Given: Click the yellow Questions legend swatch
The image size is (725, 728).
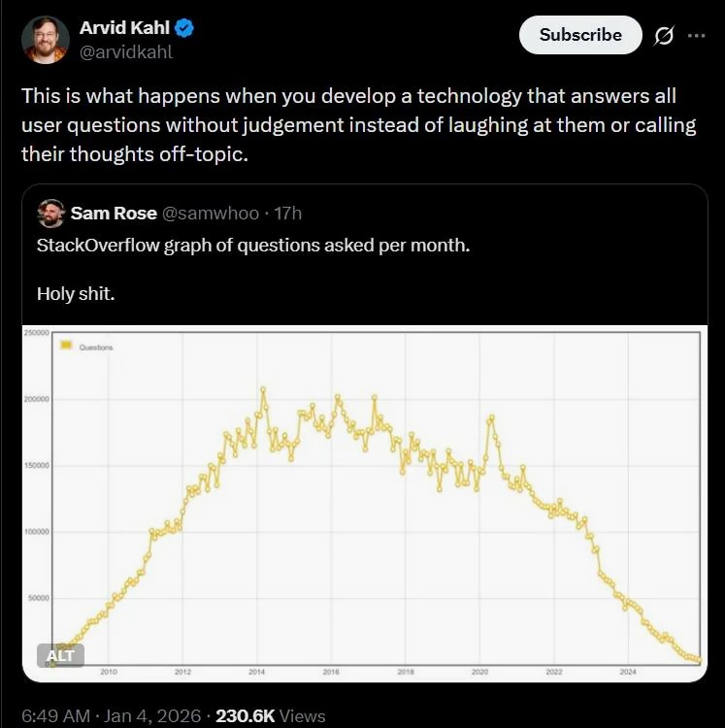Looking at the screenshot, I should (66, 346).
